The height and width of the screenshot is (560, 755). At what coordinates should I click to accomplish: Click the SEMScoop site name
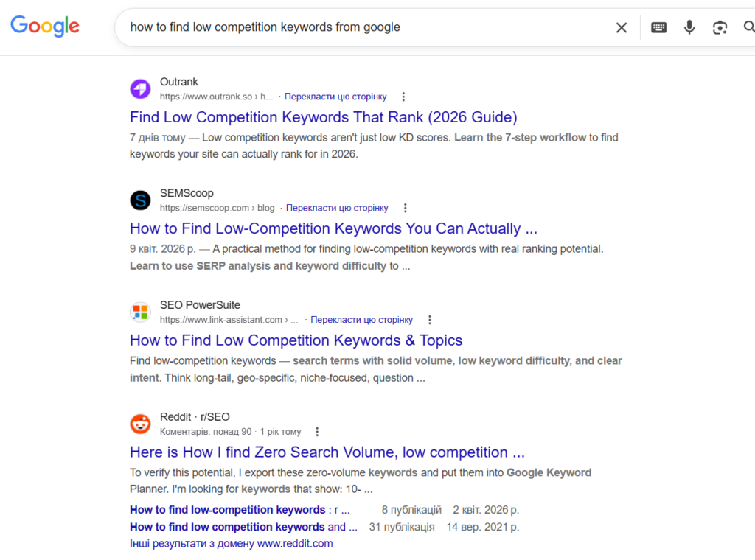(x=187, y=193)
